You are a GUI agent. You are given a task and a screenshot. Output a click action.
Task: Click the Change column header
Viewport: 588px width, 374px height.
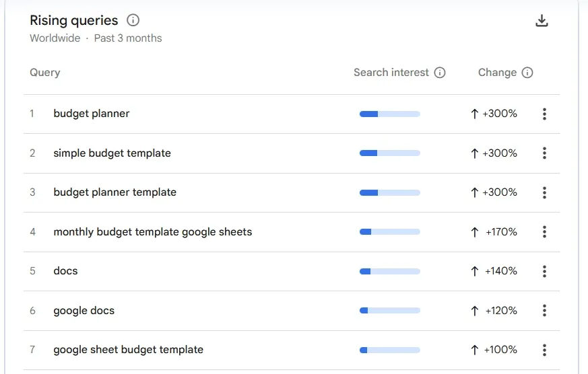click(x=497, y=72)
